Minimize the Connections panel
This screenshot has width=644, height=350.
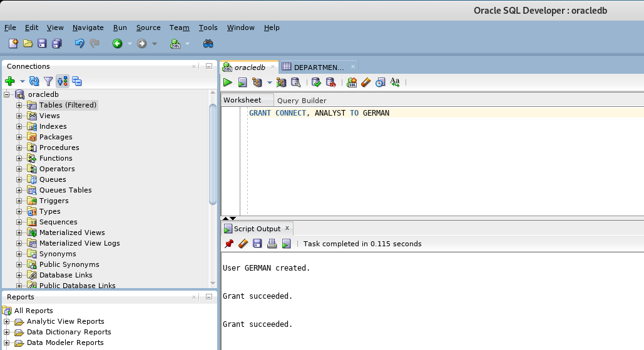pyautogui.click(x=208, y=66)
